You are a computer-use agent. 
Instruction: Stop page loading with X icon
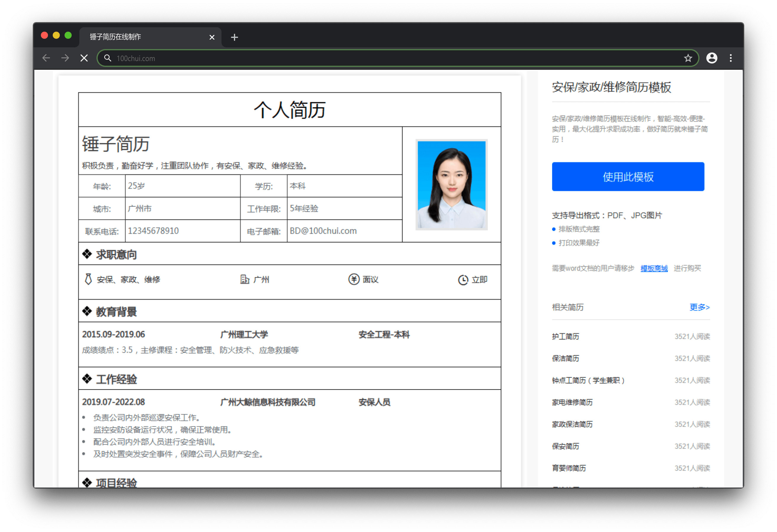click(84, 58)
